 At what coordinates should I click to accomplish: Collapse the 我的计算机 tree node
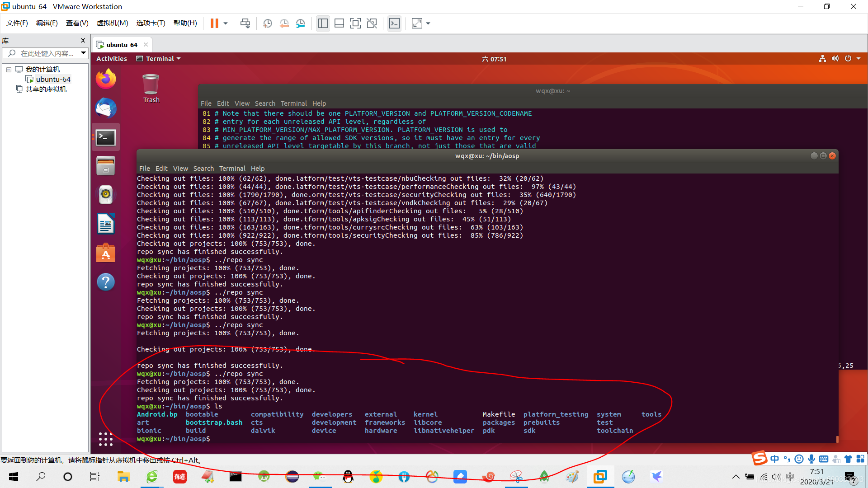point(9,70)
